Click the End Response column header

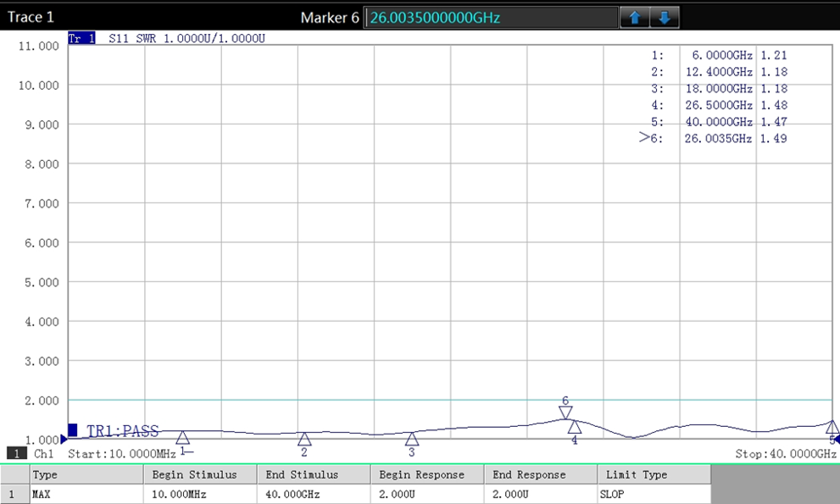(x=541, y=474)
